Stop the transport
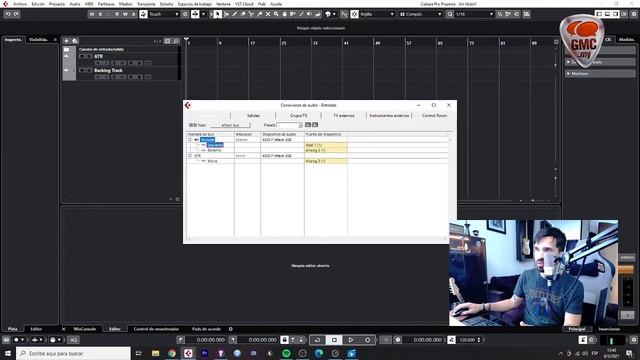Screen dimensions: 640x360 [x=334, y=340]
